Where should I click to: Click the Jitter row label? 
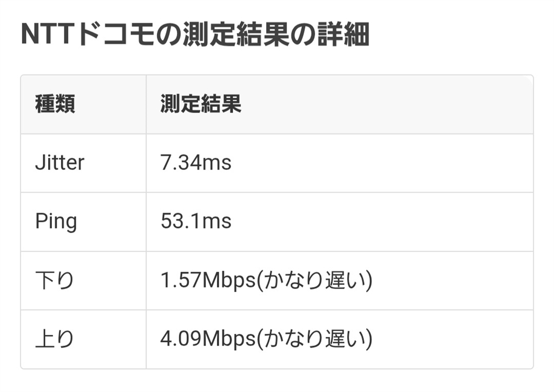(x=60, y=163)
